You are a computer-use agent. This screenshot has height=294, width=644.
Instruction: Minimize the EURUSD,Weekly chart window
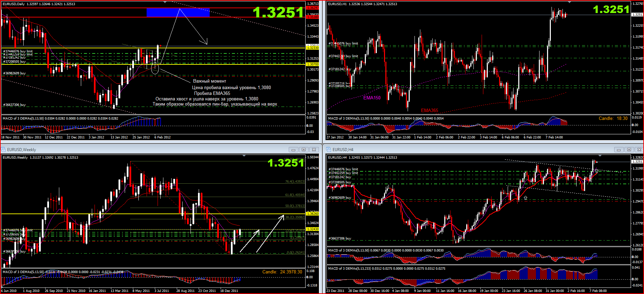tap(293, 150)
